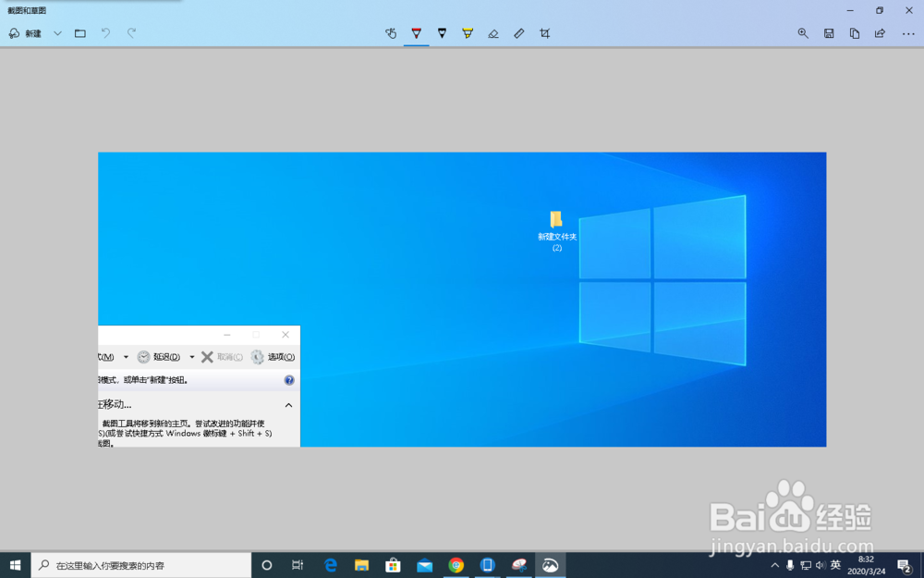Open Task View on the taskbar
Screen dimensions: 924x578
(298, 565)
